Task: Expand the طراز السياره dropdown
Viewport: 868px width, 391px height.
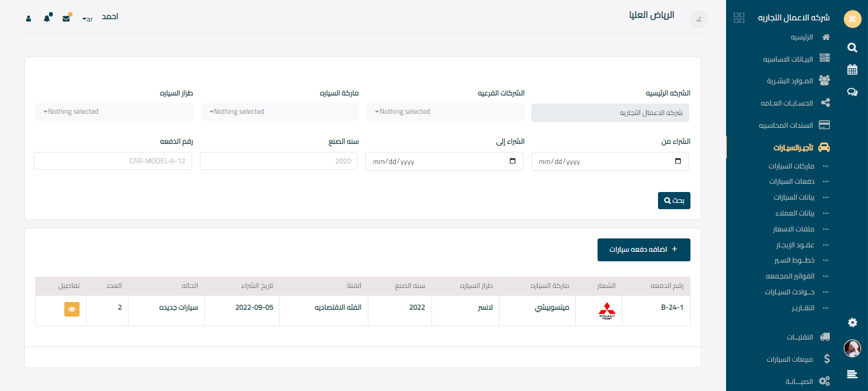Action: tap(114, 112)
